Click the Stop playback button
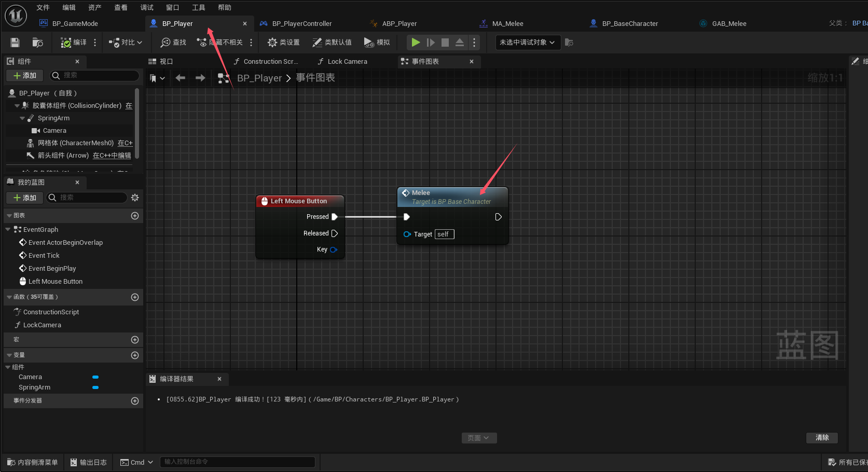868x472 pixels. (445, 43)
